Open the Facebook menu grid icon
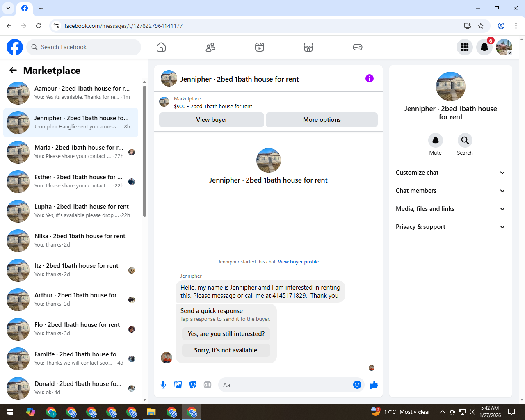525x420 pixels. pos(465,47)
